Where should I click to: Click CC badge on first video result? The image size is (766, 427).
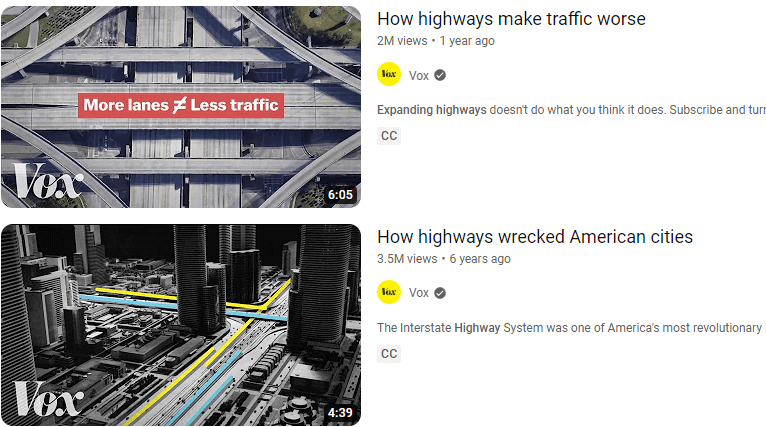click(x=389, y=135)
